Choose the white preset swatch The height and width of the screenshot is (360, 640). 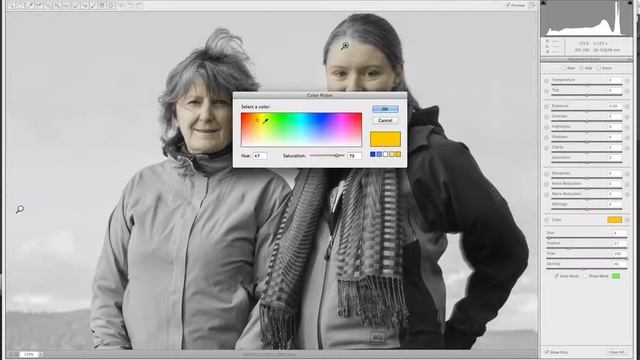coord(385,154)
